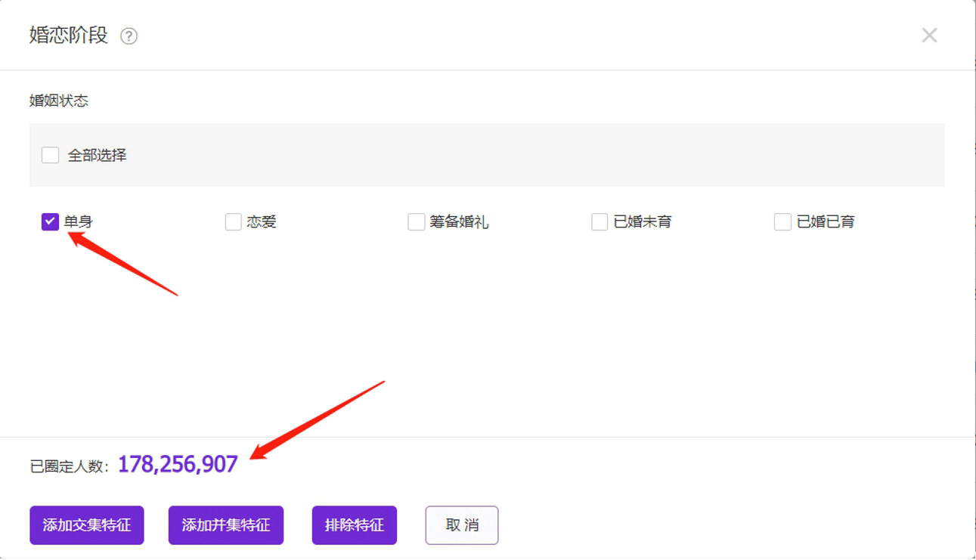
Task: Tick the 恋爱 checkbox
Action: [234, 222]
